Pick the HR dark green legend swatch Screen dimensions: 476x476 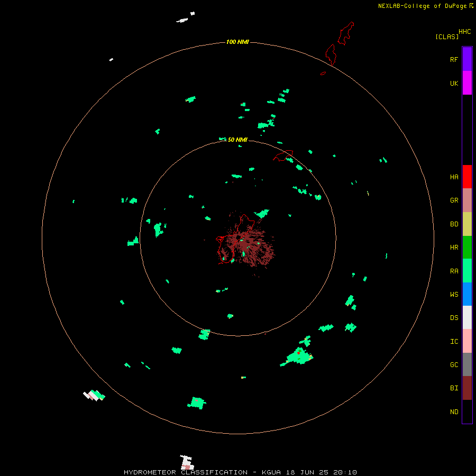click(467, 247)
